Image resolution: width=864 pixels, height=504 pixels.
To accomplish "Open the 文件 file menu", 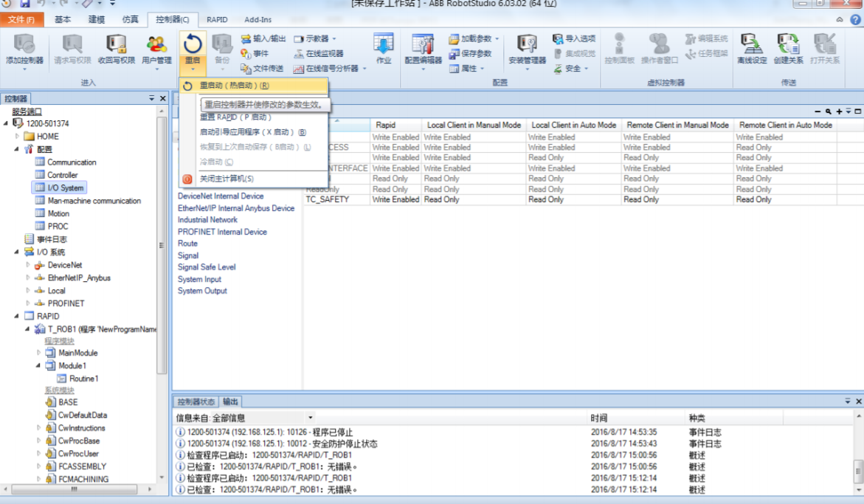I will pos(21,19).
